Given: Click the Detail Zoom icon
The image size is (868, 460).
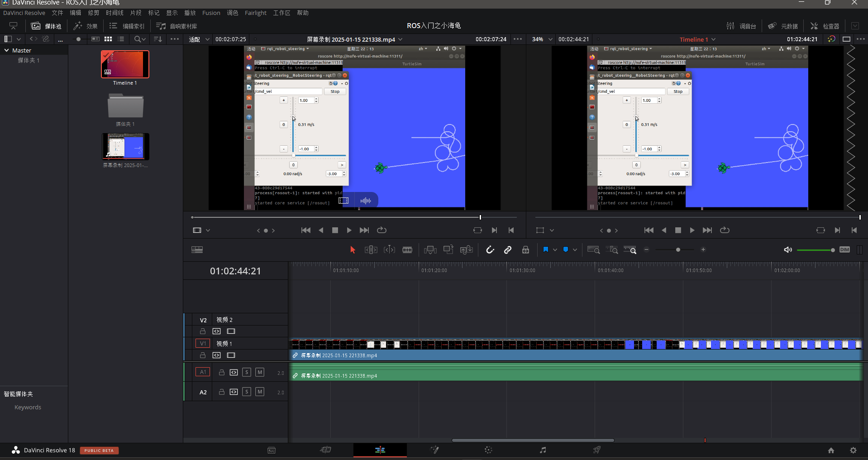Looking at the screenshot, I should 612,250.
